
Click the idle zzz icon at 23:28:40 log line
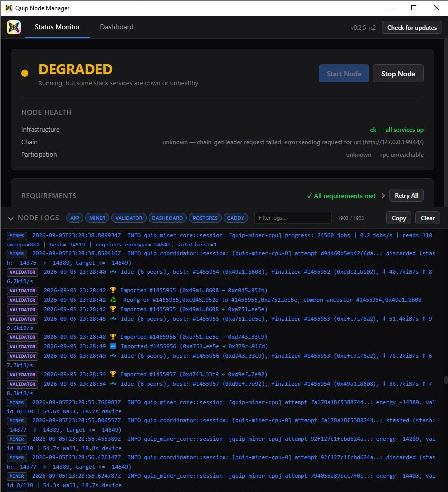click(113, 272)
